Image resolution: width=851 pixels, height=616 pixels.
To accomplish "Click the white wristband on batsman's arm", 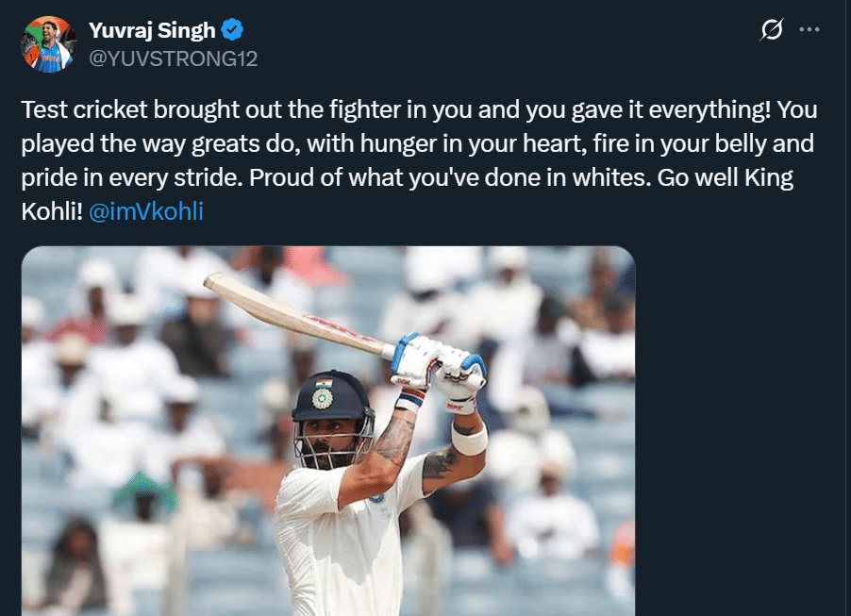I will click(469, 440).
